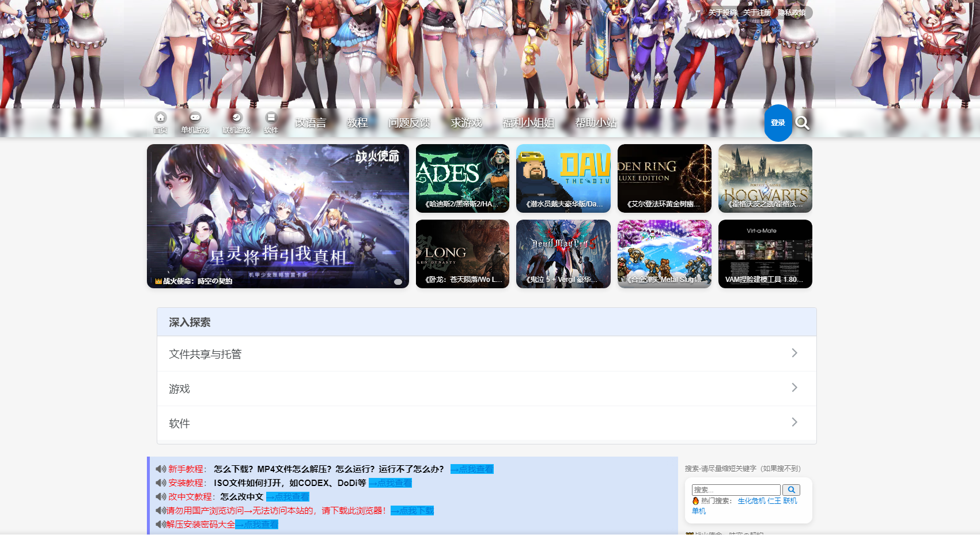Viewport: 980px width, 535px height.
Task: Expand the 游戏 row chevron
Action: 794,387
